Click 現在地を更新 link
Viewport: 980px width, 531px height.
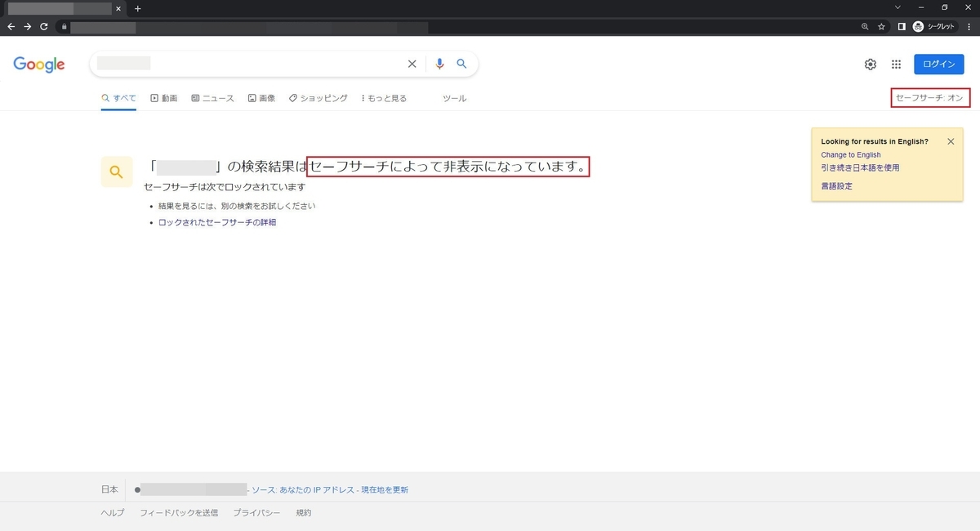[384, 489]
